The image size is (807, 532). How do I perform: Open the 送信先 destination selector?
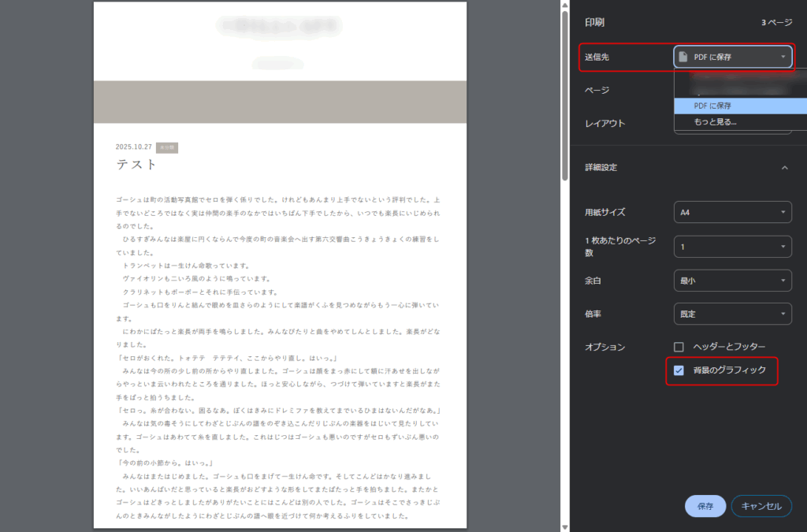(x=733, y=56)
